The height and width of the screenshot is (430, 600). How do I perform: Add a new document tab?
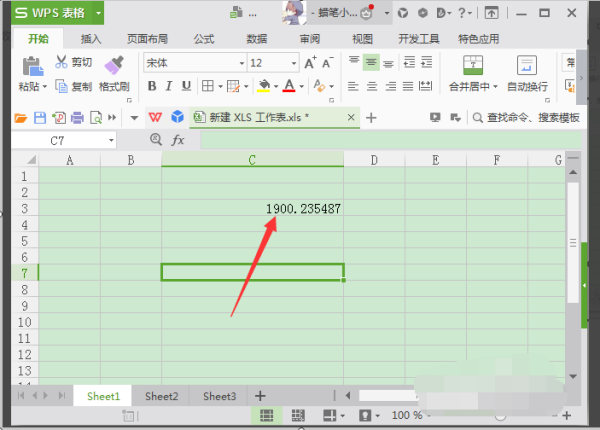pos(371,118)
